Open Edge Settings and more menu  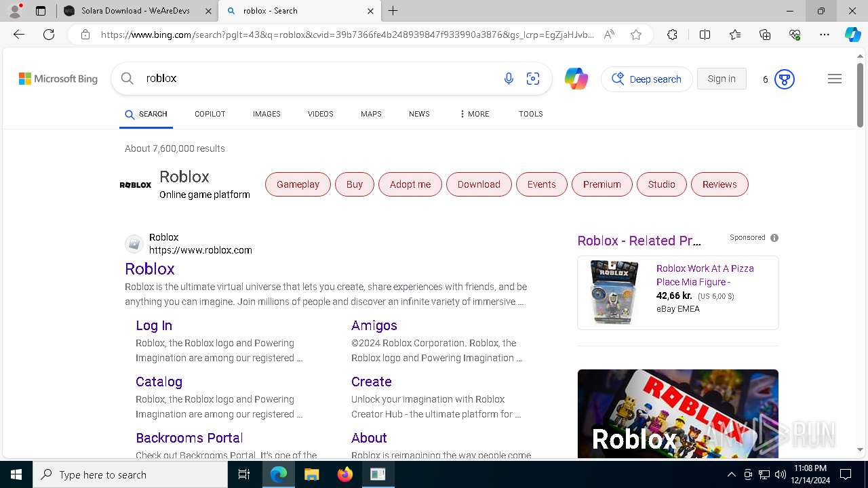(x=825, y=35)
